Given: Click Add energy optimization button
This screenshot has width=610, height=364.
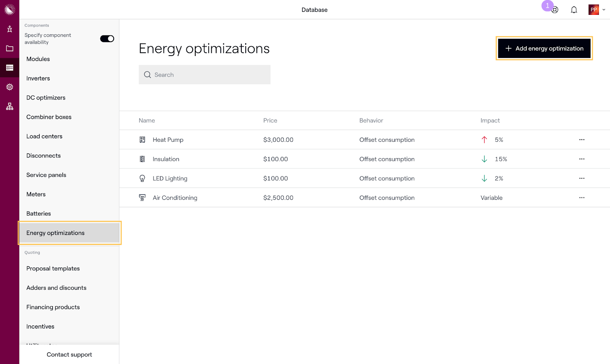Looking at the screenshot, I should coord(544,48).
